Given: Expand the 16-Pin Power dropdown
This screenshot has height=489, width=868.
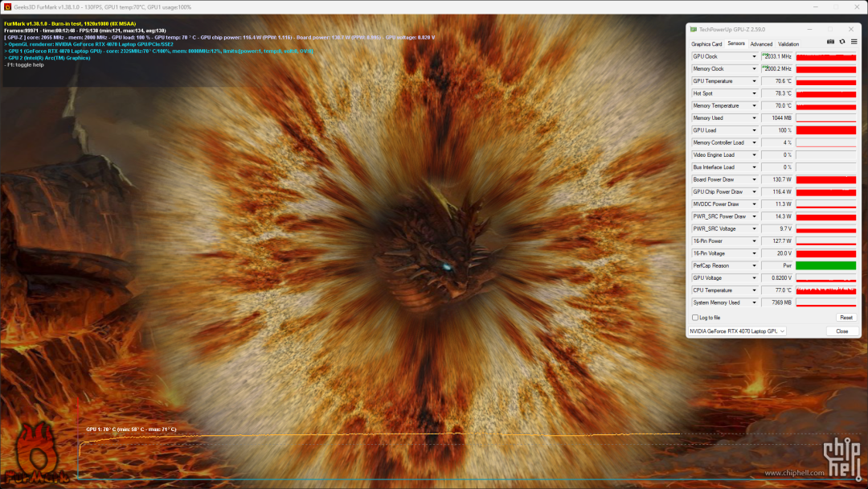Looking at the screenshot, I should click(x=754, y=241).
